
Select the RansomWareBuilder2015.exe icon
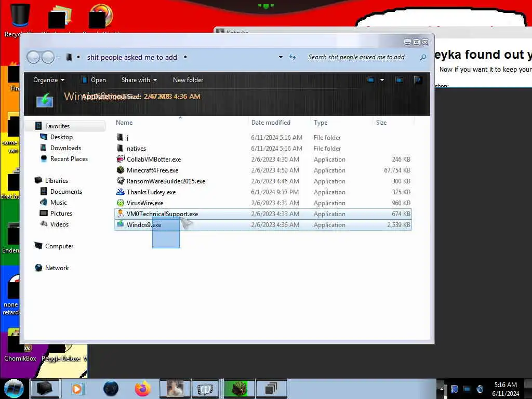click(121, 181)
